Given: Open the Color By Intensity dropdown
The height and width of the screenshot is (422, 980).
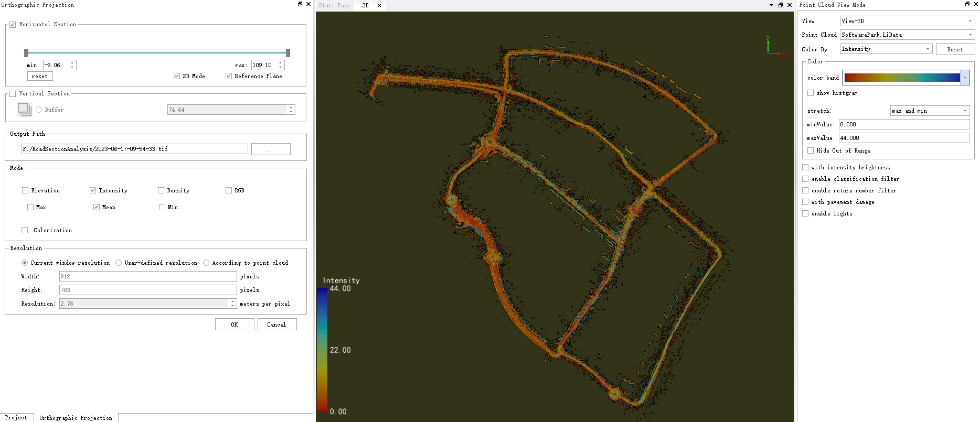Looking at the screenshot, I should click(886, 49).
